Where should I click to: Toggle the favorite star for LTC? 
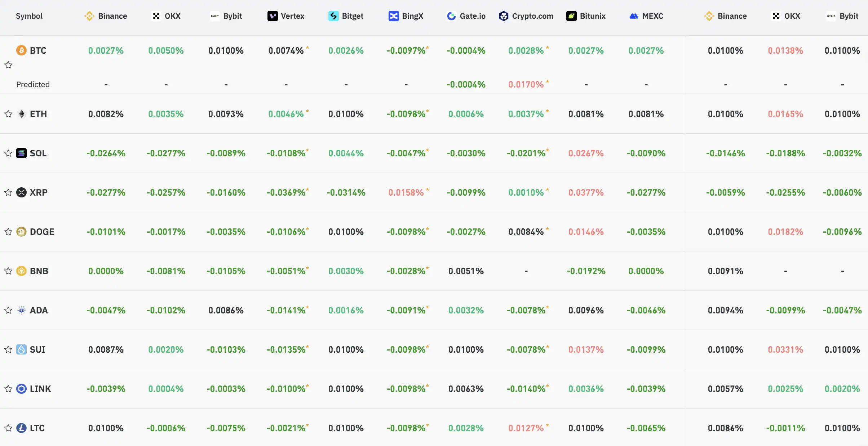point(8,428)
